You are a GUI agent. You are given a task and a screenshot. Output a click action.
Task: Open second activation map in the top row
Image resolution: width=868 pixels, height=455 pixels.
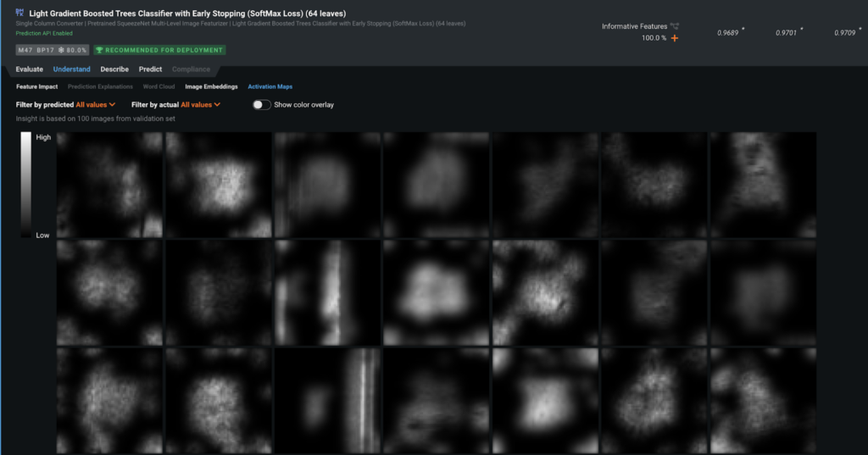pos(219,185)
